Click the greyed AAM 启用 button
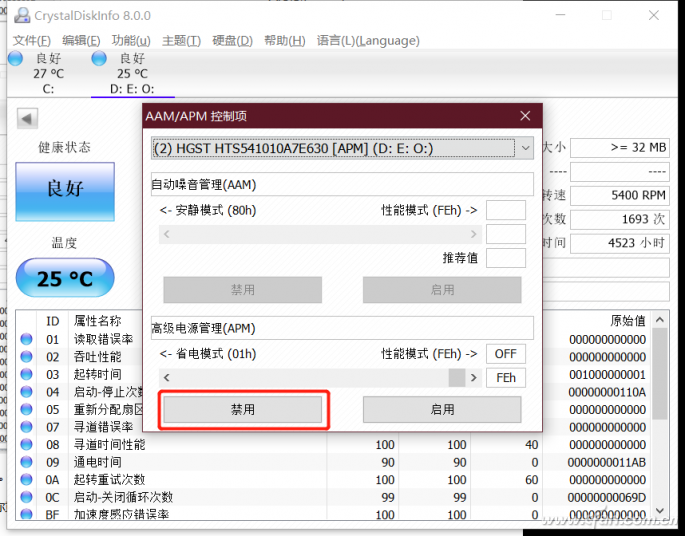The image size is (685, 536). (x=442, y=290)
